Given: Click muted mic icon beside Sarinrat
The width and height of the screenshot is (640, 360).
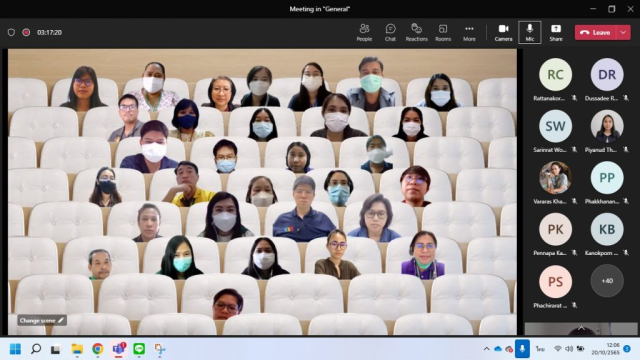Looking at the screenshot, I should pyautogui.click(x=574, y=150).
